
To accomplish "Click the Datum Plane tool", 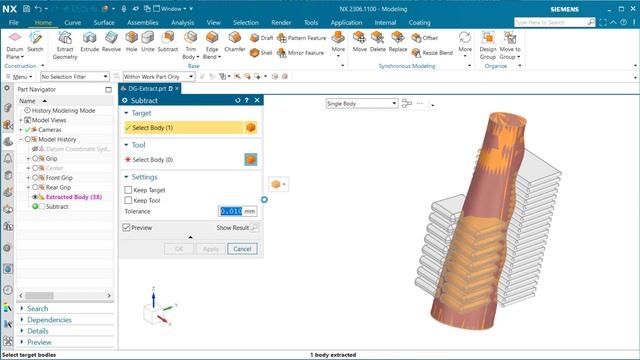I will pyautogui.click(x=15, y=45).
